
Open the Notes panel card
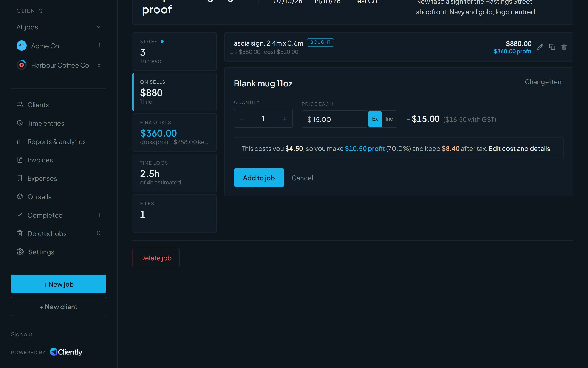(175, 51)
